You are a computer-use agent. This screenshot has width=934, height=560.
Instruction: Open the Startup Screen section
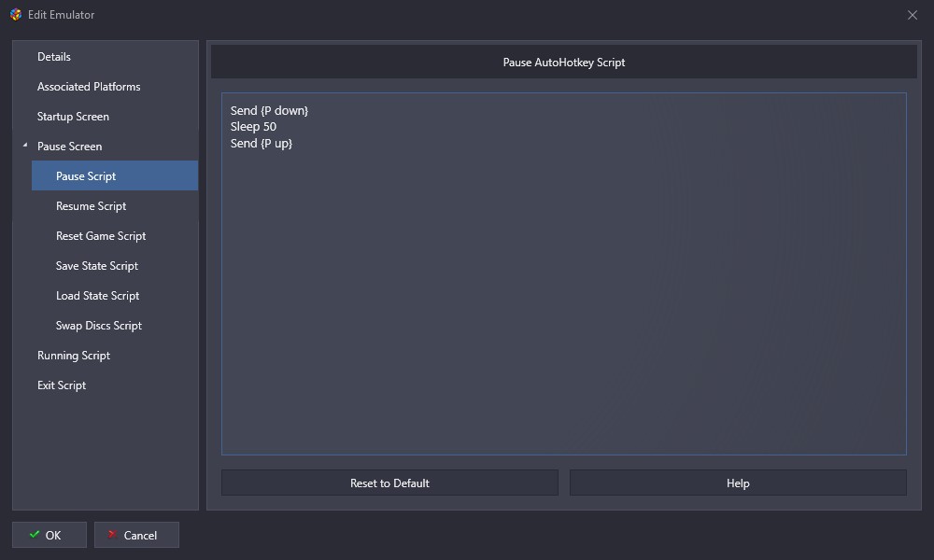coord(73,116)
